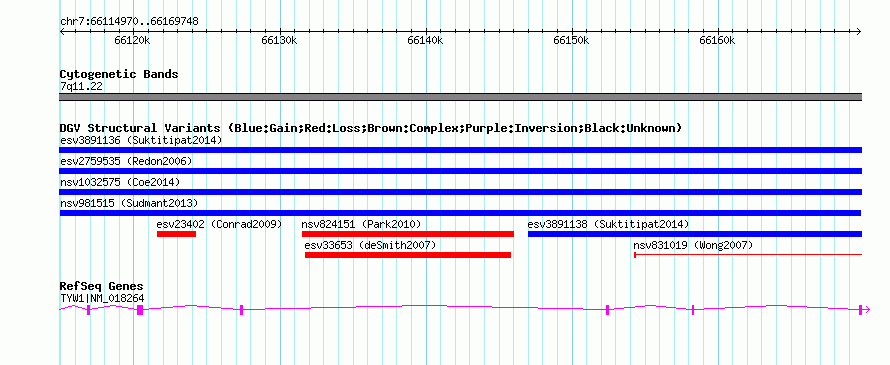Image resolution: width=890 pixels, height=365 pixels.
Task: Click the TYW1 exon between 66150k and 66160k
Action: point(607,309)
